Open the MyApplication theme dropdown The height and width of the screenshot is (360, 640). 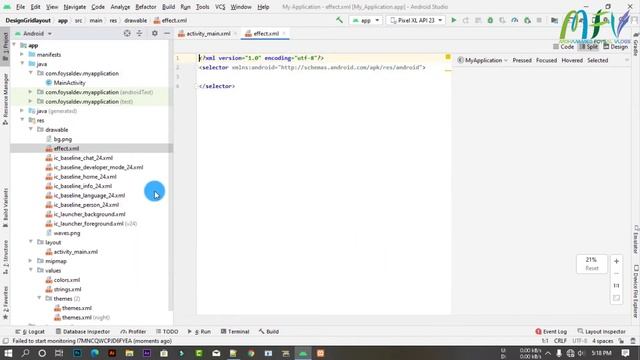(482, 60)
